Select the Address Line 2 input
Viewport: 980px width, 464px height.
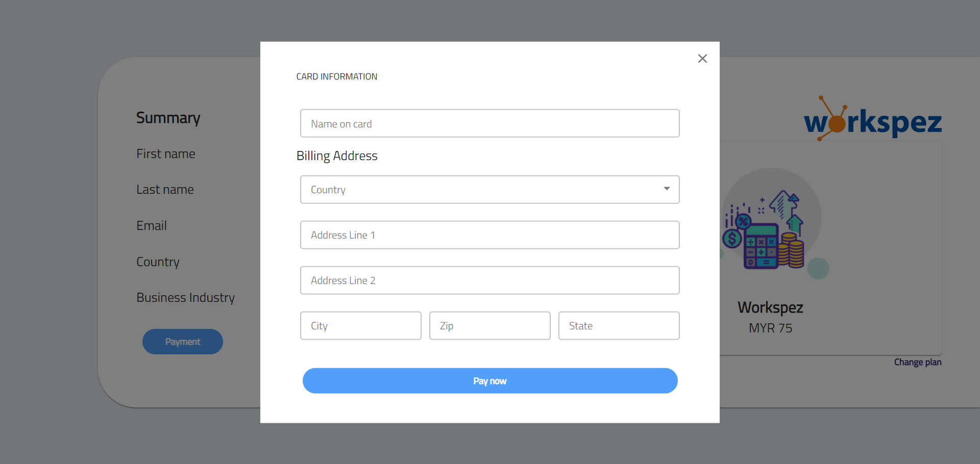click(x=489, y=280)
